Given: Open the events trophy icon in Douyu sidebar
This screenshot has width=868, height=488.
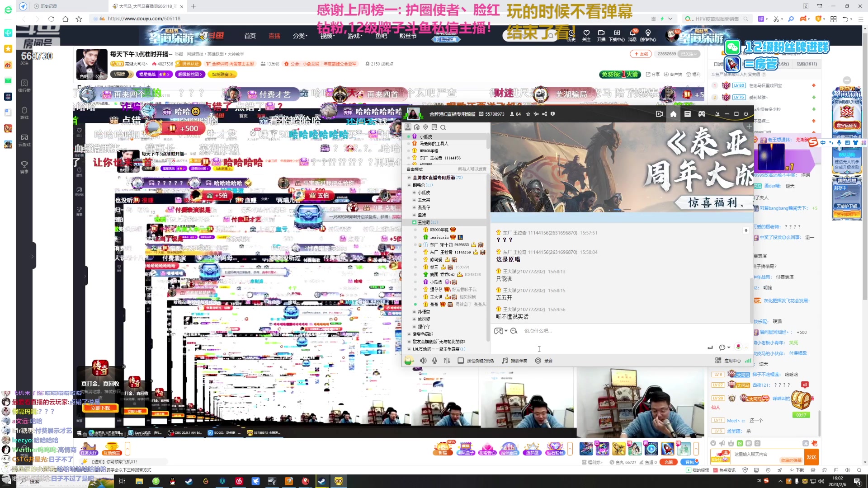Looking at the screenshot, I should [x=24, y=167].
